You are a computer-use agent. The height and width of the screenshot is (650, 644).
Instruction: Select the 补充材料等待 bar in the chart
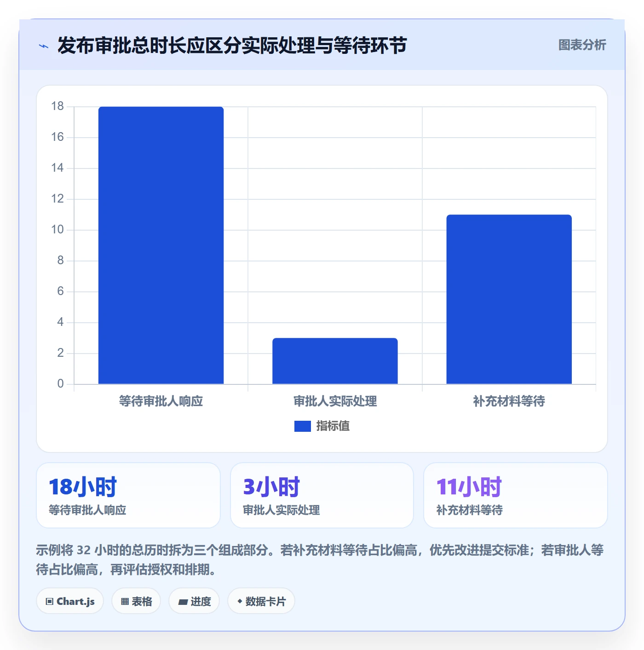click(509, 299)
